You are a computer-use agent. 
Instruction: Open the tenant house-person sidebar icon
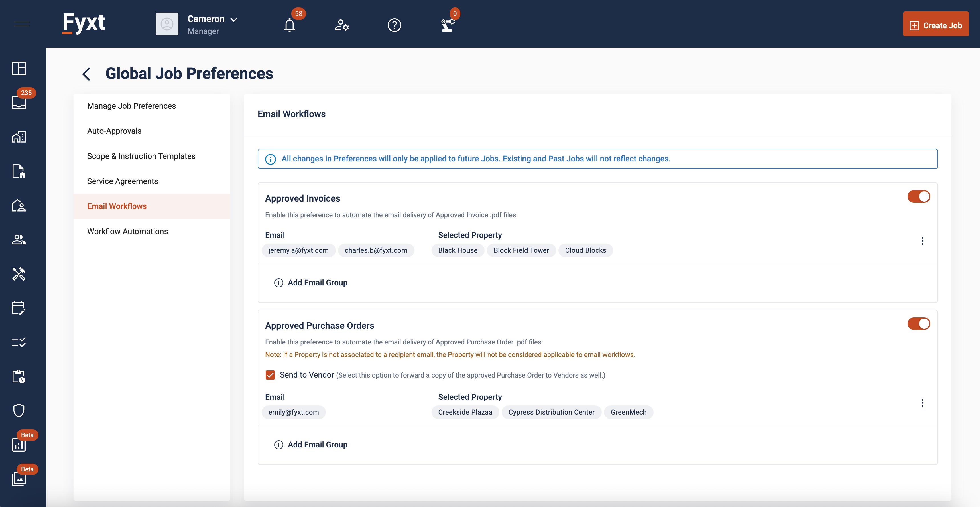click(x=19, y=206)
